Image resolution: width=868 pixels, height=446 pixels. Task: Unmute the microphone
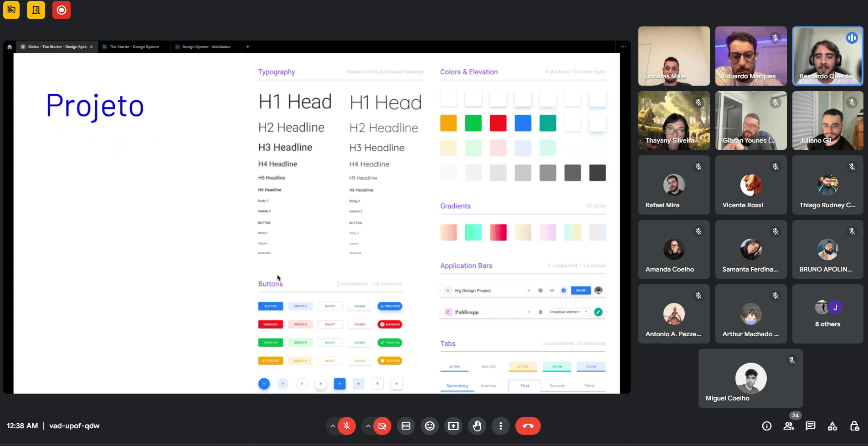347,426
